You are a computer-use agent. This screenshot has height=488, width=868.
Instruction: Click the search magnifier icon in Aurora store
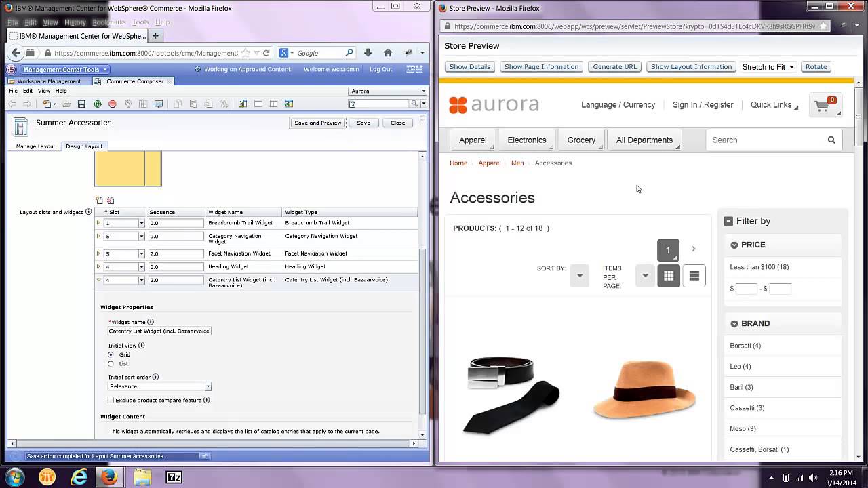[831, 140]
